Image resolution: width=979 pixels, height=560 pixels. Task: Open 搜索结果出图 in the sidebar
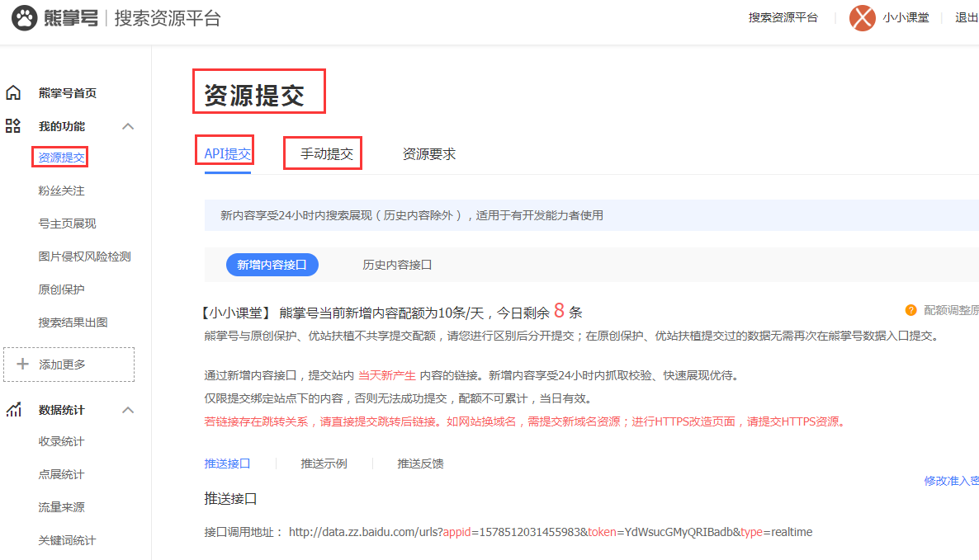tap(73, 322)
